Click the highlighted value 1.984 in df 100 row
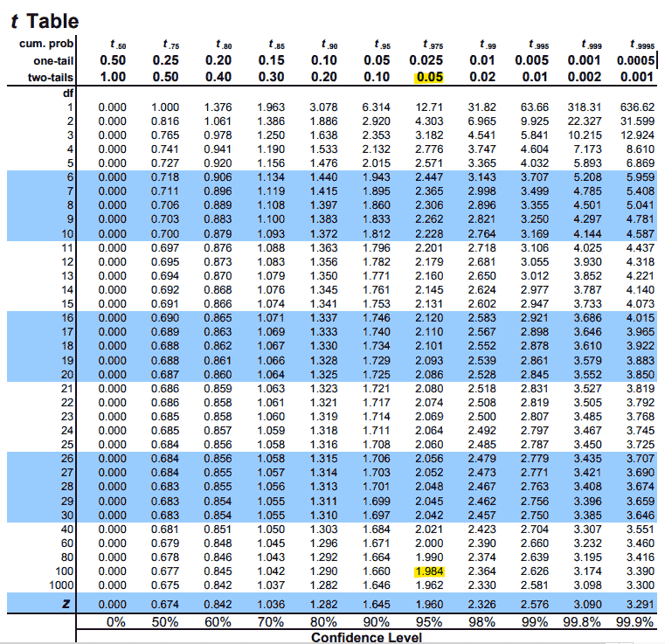The height and width of the screenshot is (644, 665). pos(430,571)
